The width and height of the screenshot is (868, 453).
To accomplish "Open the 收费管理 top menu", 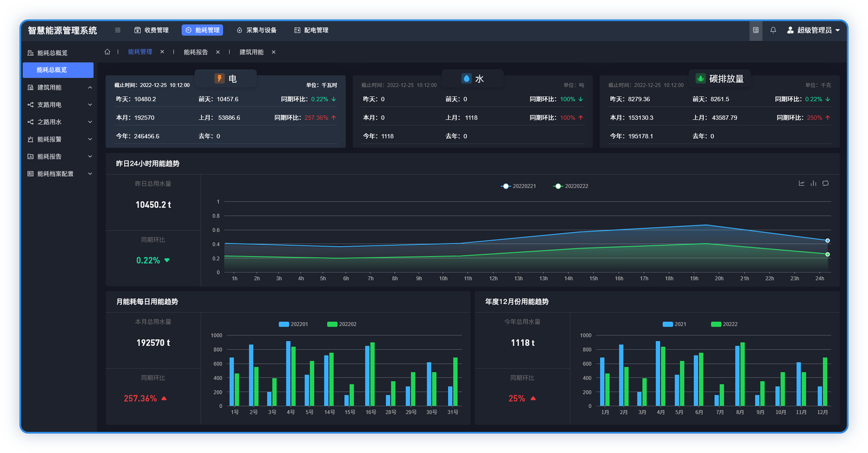I will pos(152,30).
